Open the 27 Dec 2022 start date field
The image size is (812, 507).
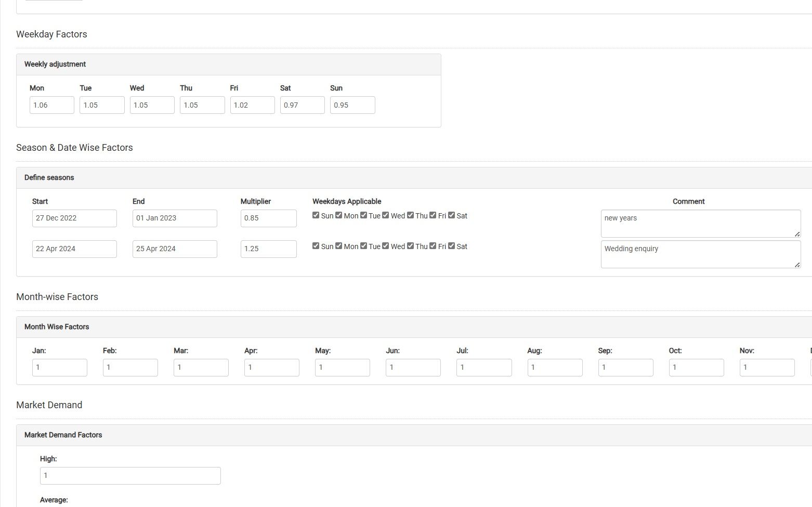pyautogui.click(x=74, y=218)
